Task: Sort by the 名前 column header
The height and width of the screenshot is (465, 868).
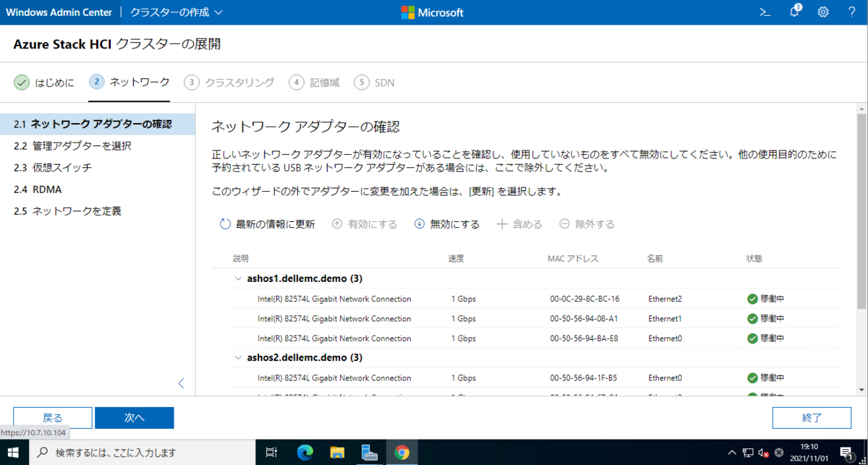Action: [655, 258]
